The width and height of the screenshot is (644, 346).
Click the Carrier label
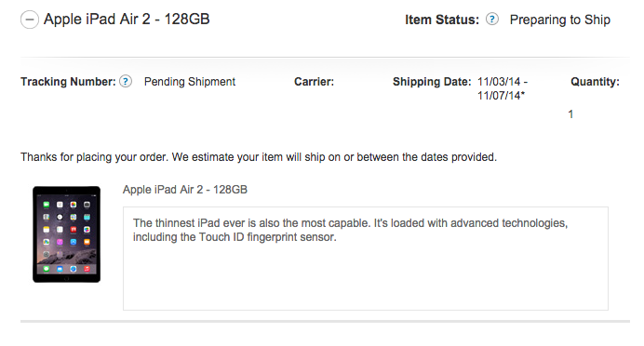tap(315, 82)
